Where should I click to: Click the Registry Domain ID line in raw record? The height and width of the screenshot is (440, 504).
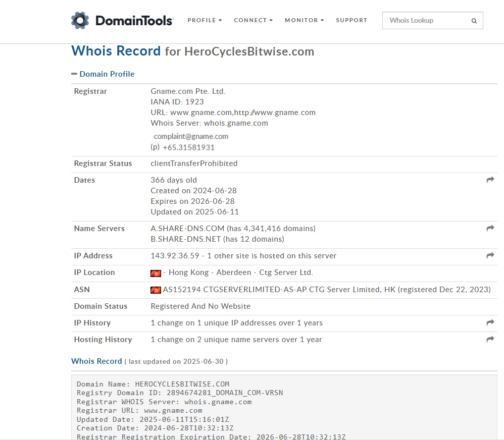[x=180, y=393]
